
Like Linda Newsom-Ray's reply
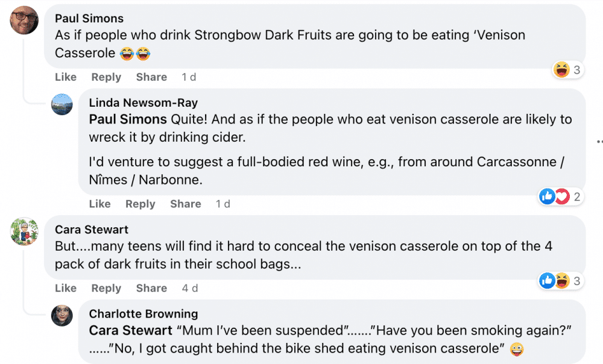(99, 204)
